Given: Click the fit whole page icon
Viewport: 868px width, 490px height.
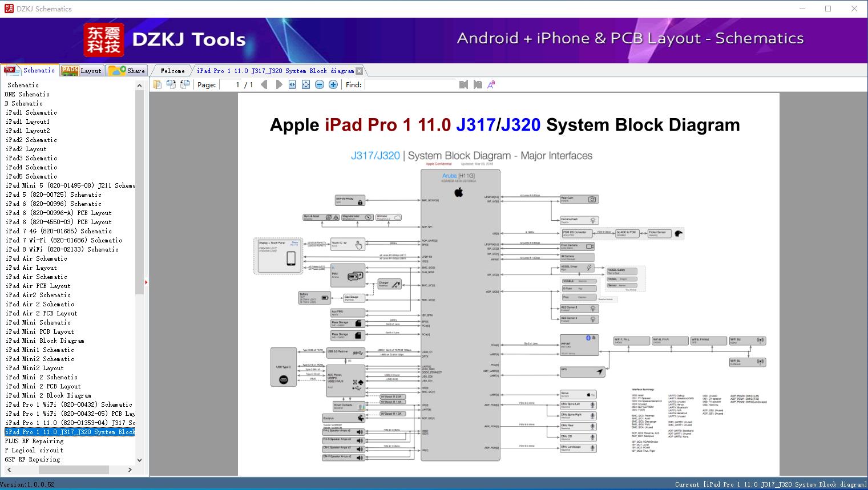Looking at the screenshot, I should (306, 84).
